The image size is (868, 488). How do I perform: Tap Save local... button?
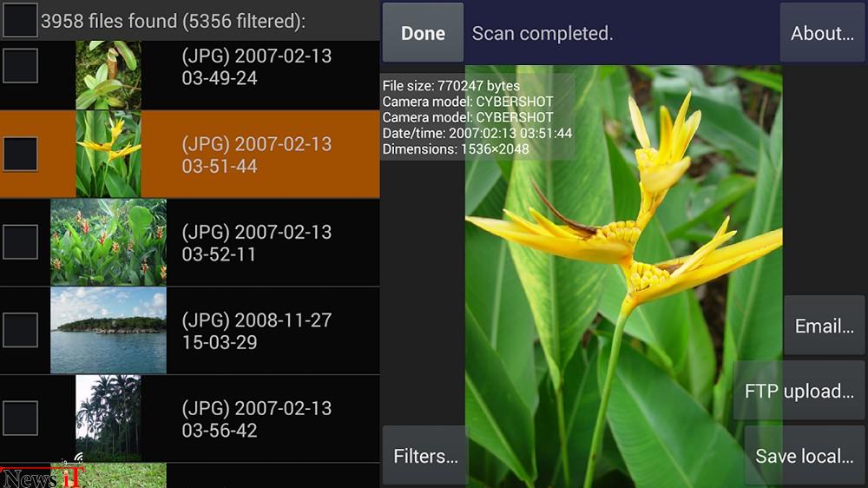click(x=805, y=456)
